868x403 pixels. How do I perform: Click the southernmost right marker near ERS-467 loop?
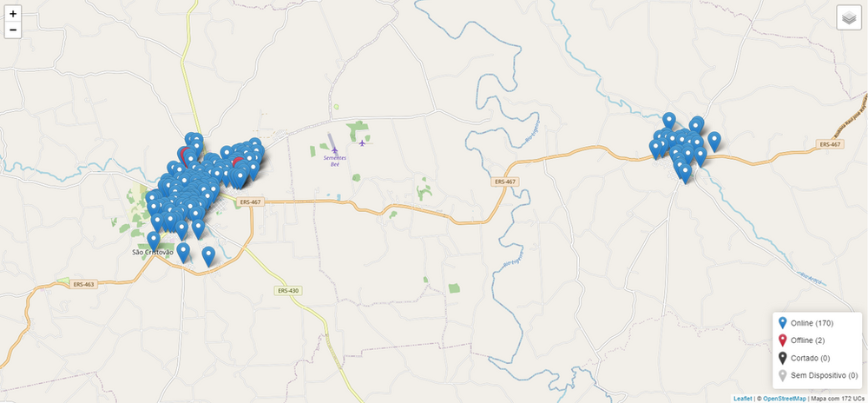point(208,257)
